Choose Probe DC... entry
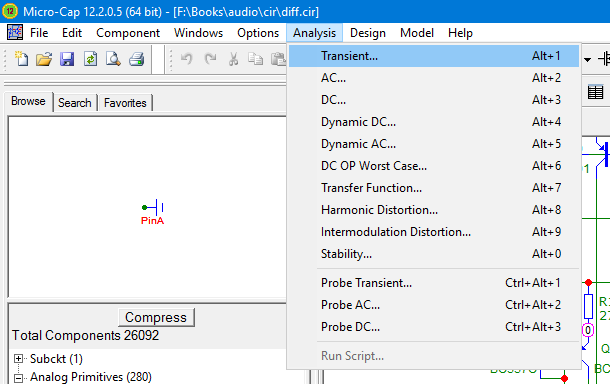The image size is (610, 384). point(434,327)
